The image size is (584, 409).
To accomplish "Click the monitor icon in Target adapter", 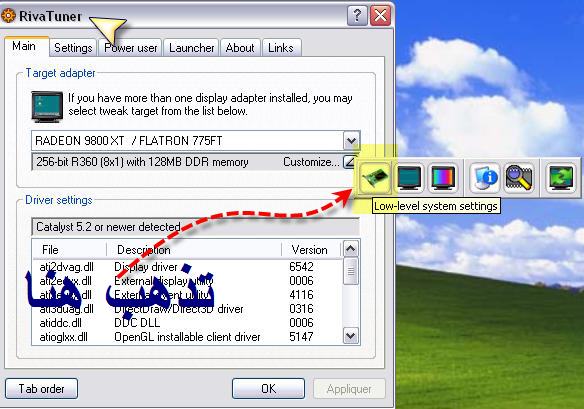I will (x=47, y=107).
